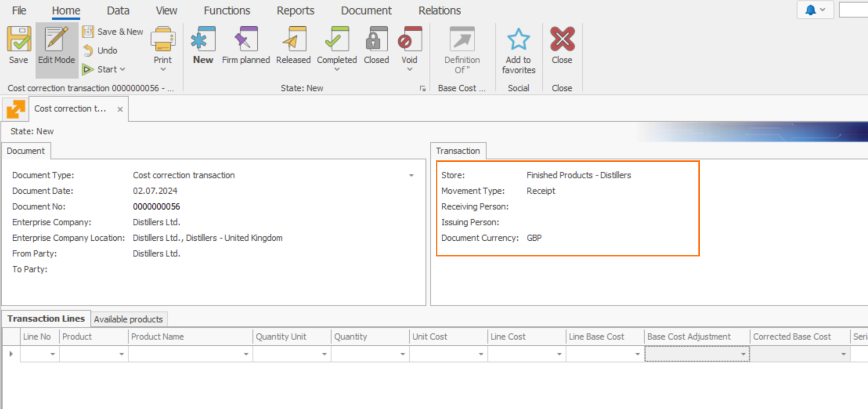This screenshot has width=868, height=409.
Task: Add document to favorites star
Action: point(518,40)
